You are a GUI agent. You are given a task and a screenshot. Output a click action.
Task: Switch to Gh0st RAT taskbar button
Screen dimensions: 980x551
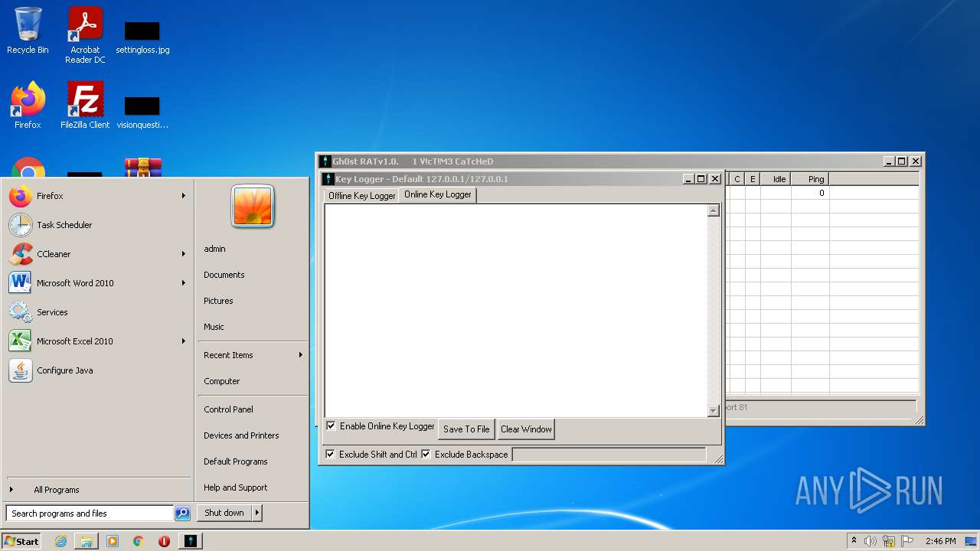coord(191,541)
